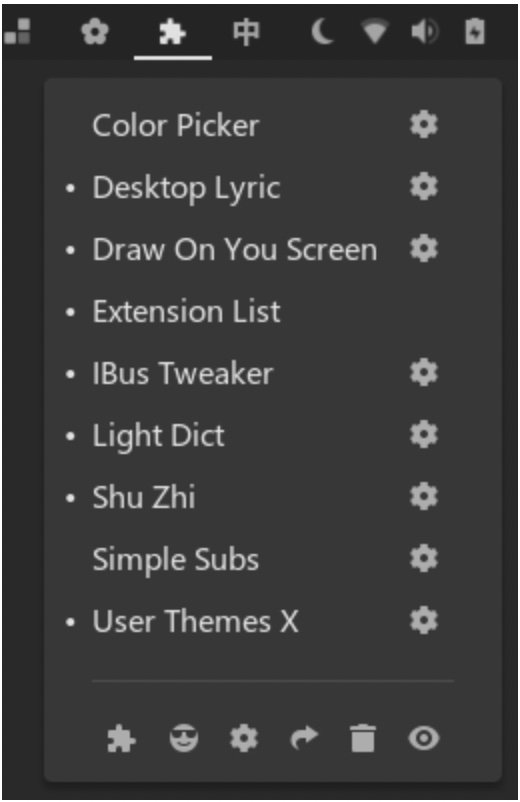The width and height of the screenshot is (520, 802).
Task: Click the trash bin icon
Action: (x=363, y=738)
